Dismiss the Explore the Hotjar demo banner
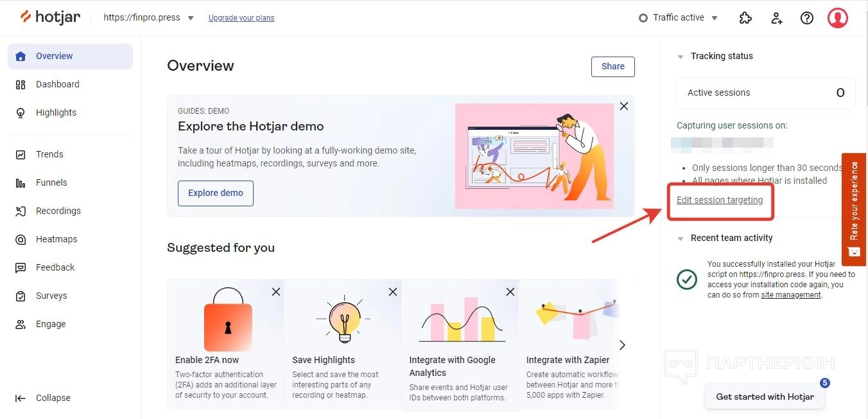This screenshot has width=868, height=419. pos(623,107)
